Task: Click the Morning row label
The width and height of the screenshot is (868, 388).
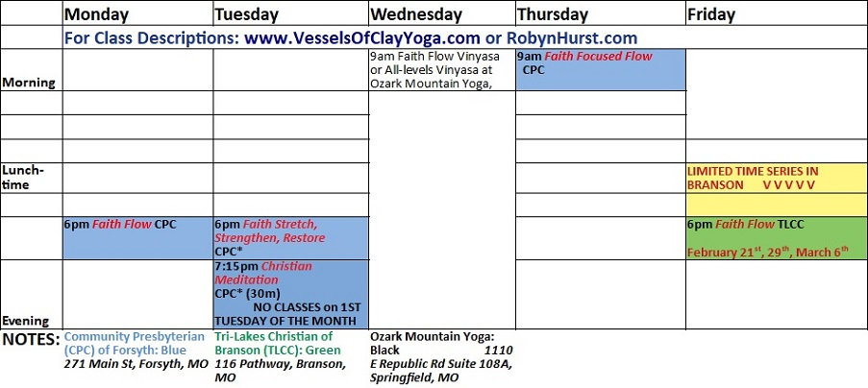Action: coord(29,83)
